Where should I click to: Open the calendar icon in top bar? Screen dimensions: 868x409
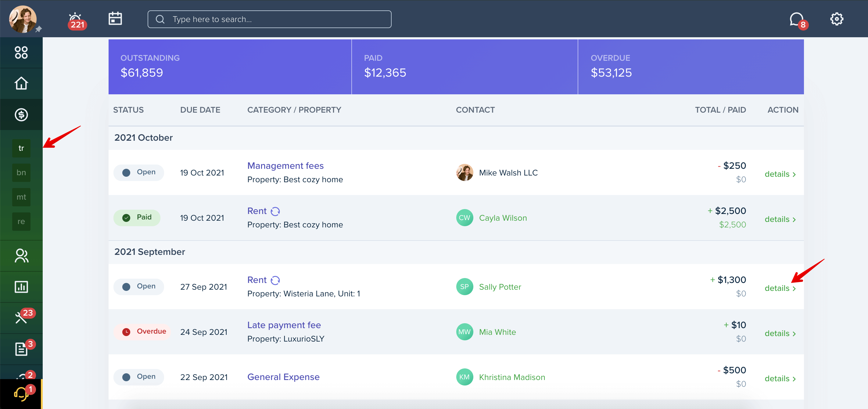click(x=115, y=19)
